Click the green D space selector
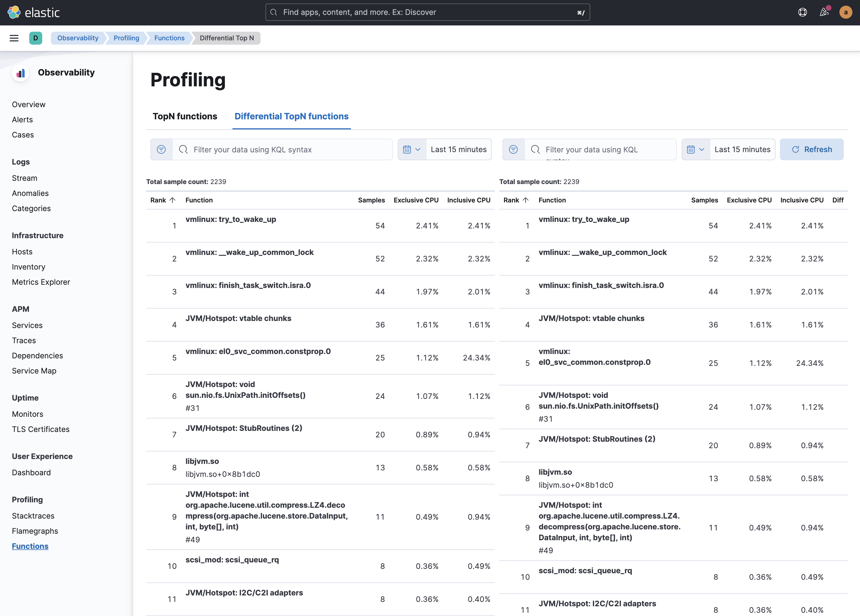 (35, 38)
